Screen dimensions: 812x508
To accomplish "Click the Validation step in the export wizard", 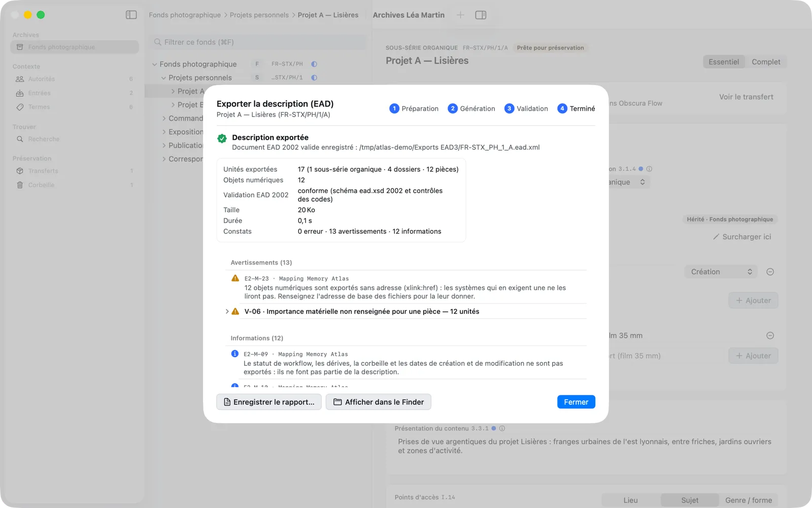I will point(526,109).
